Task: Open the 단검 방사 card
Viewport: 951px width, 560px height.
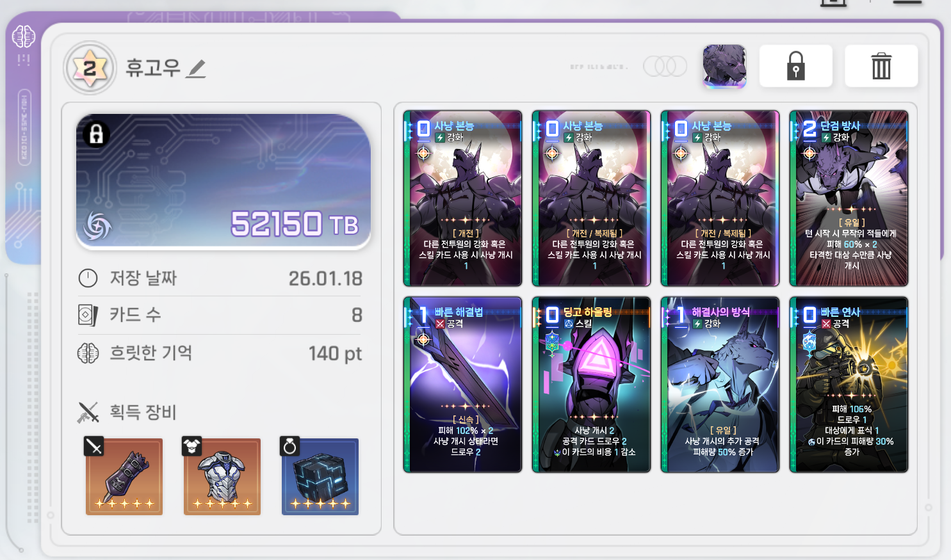Action: [849, 198]
